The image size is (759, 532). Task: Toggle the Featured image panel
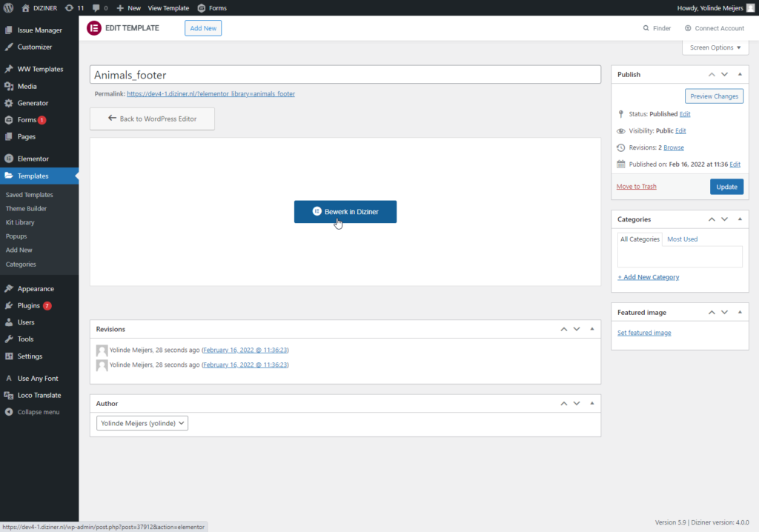coord(740,313)
